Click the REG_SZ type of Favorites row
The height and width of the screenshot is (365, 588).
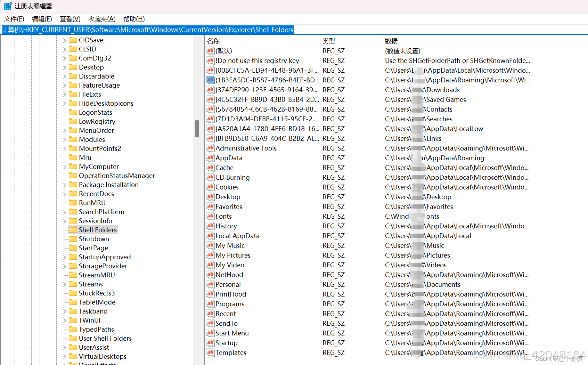334,206
